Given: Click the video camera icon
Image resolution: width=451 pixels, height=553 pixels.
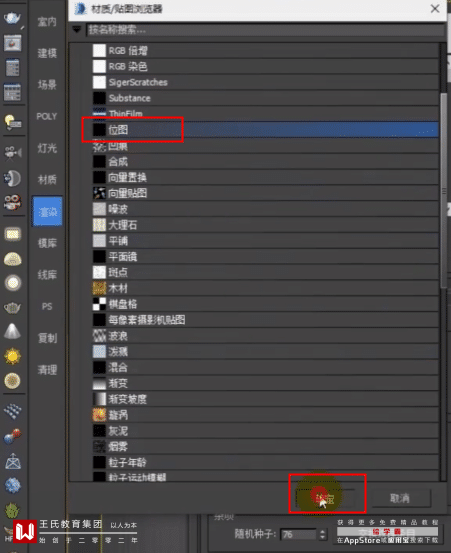Looking at the screenshot, I should [12, 153].
